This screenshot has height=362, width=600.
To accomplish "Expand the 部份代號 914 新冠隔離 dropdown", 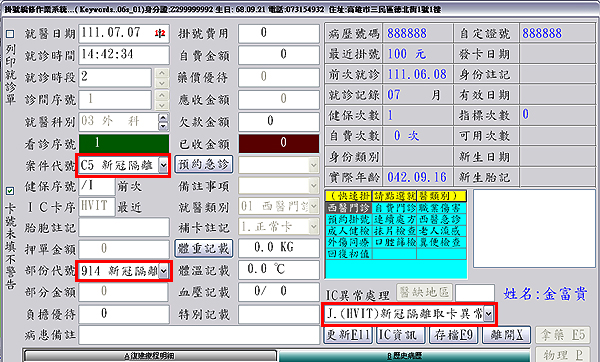I will coord(163,271).
